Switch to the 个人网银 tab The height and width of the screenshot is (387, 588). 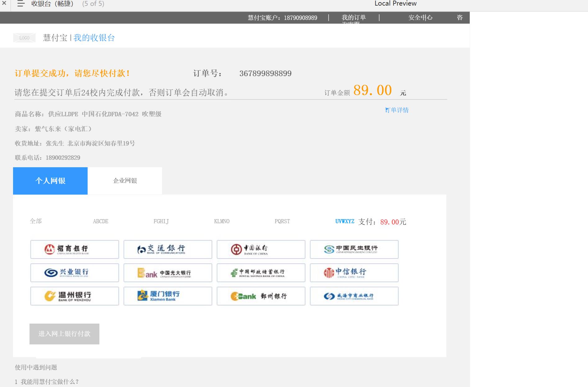point(50,181)
